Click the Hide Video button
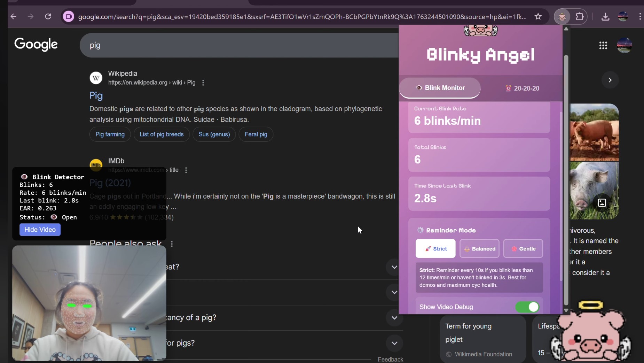 pyautogui.click(x=40, y=230)
